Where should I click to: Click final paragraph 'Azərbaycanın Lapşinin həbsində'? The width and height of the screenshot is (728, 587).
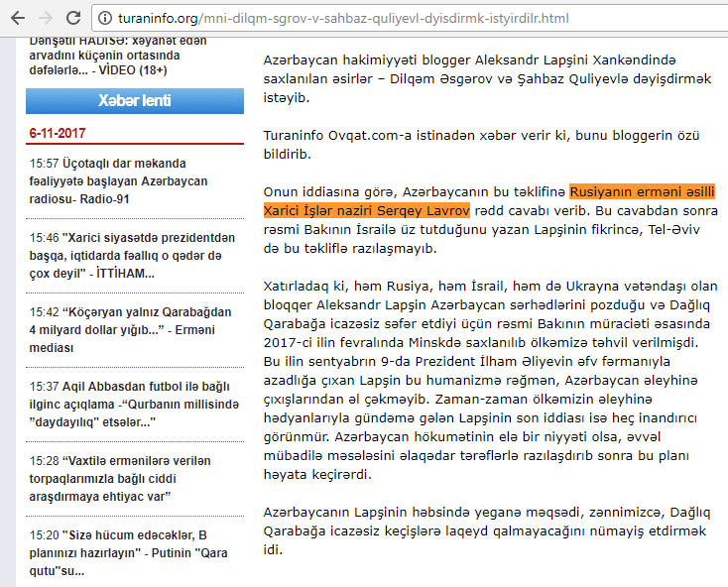pos(487,530)
